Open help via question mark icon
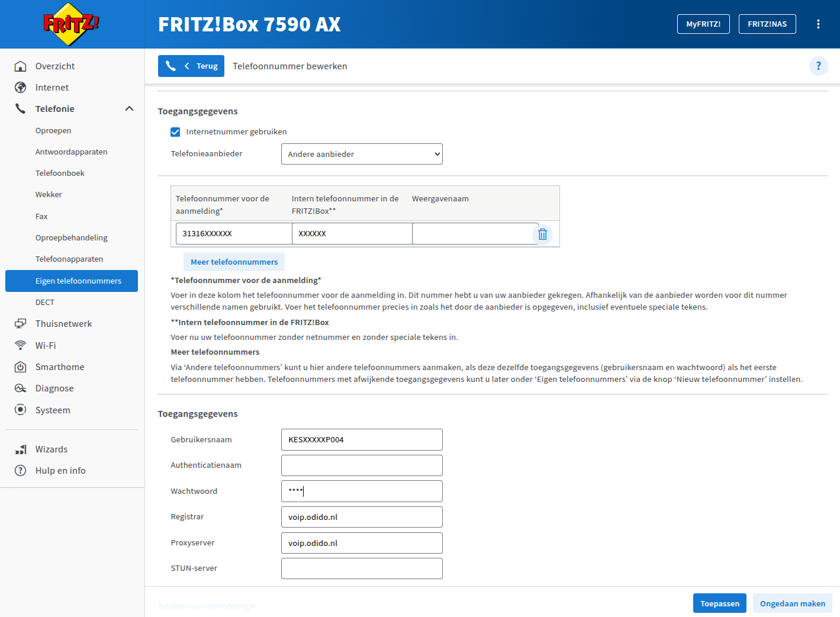The width and height of the screenshot is (840, 617). pyautogui.click(x=818, y=66)
